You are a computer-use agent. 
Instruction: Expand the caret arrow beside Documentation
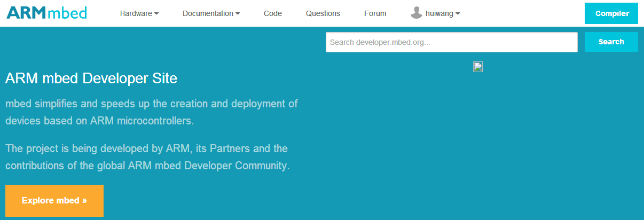[x=238, y=14]
